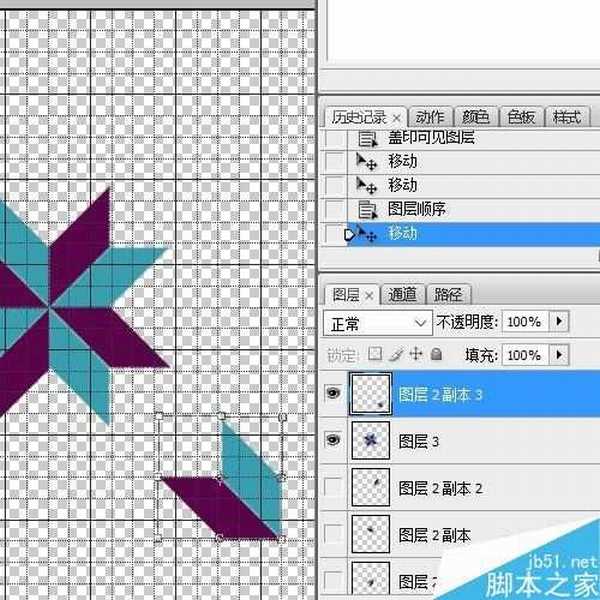Close the 历史记录 tab with its x

396,118
